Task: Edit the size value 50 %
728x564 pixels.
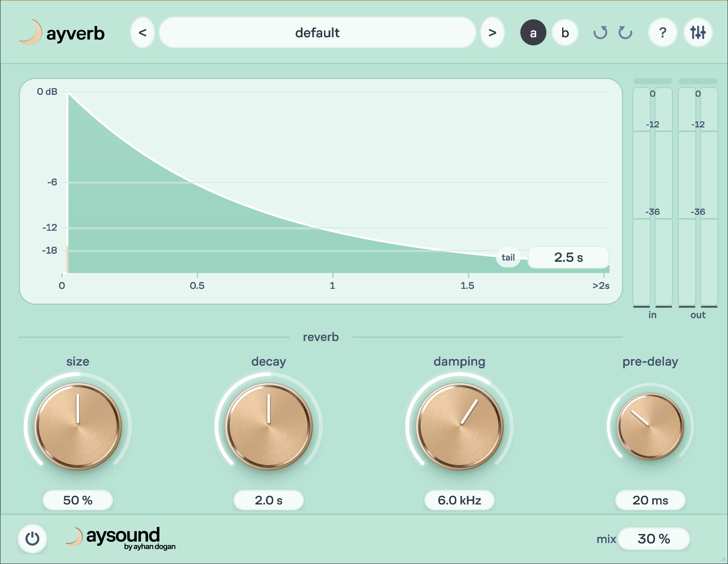Action: [x=78, y=500]
